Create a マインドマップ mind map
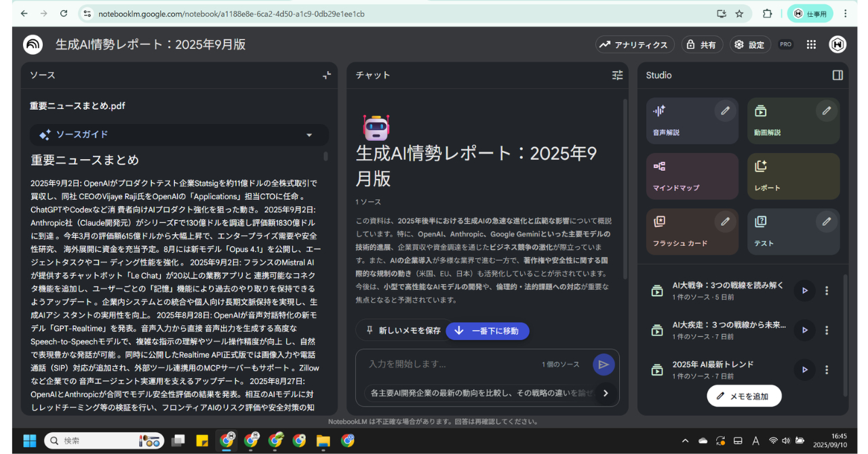 pyautogui.click(x=692, y=176)
